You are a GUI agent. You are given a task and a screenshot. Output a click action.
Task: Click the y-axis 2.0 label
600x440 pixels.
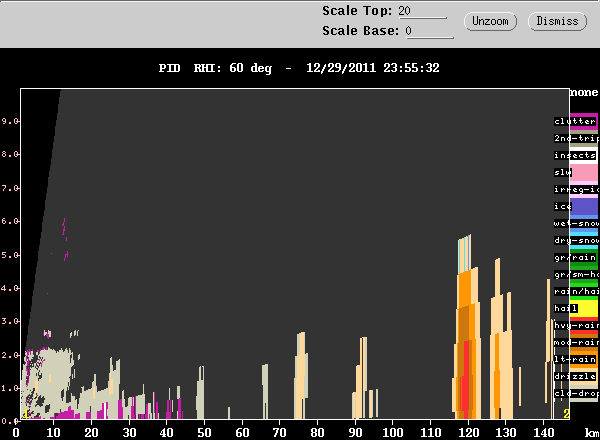coord(10,355)
